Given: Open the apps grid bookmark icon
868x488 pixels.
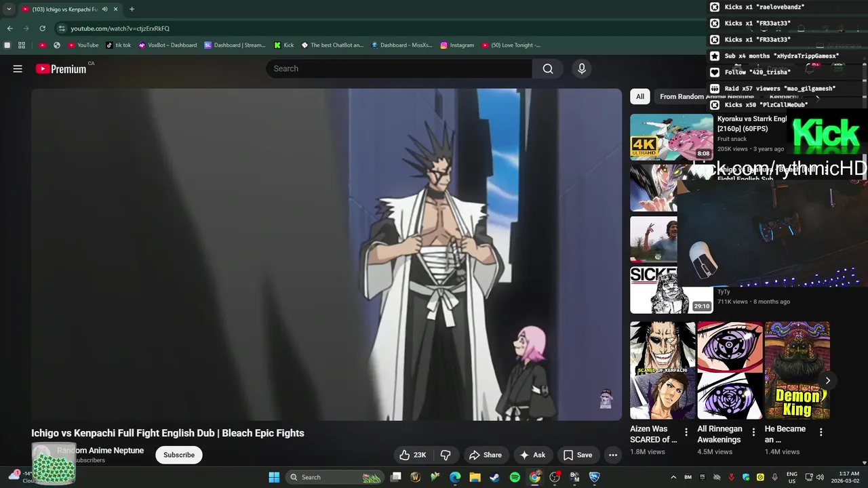Looking at the screenshot, I should 22,45.
